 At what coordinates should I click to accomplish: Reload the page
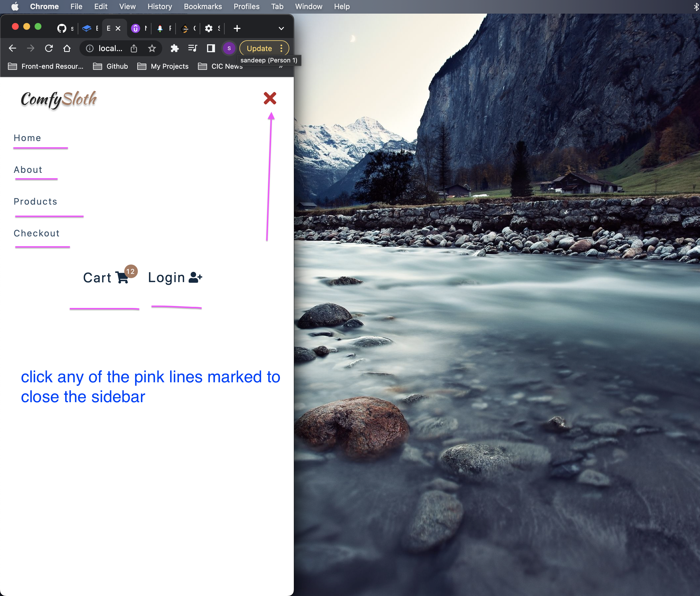click(x=49, y=48)
